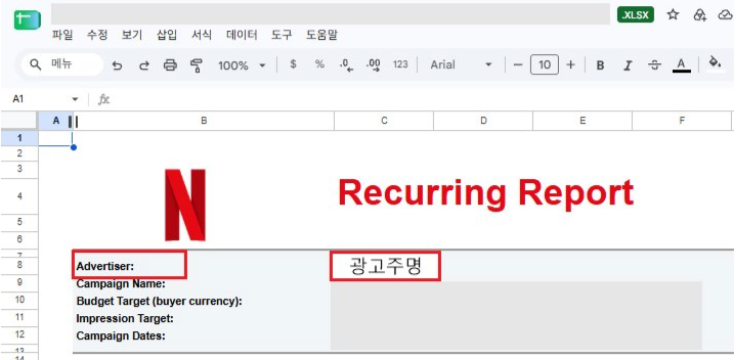
Task: Activate the paint format tool
Action: 196,65
